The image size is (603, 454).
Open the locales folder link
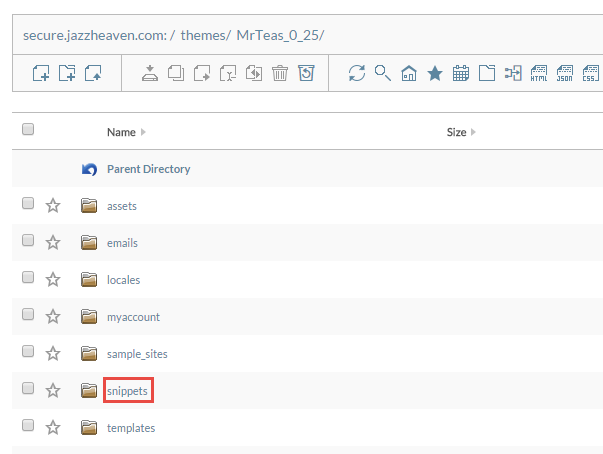123,280
